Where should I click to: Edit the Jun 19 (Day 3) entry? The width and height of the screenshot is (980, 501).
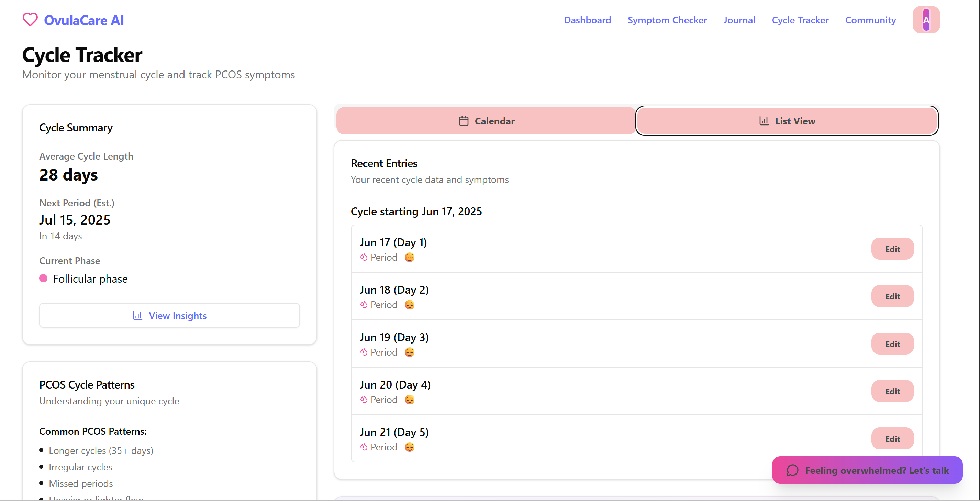[892, 344]
